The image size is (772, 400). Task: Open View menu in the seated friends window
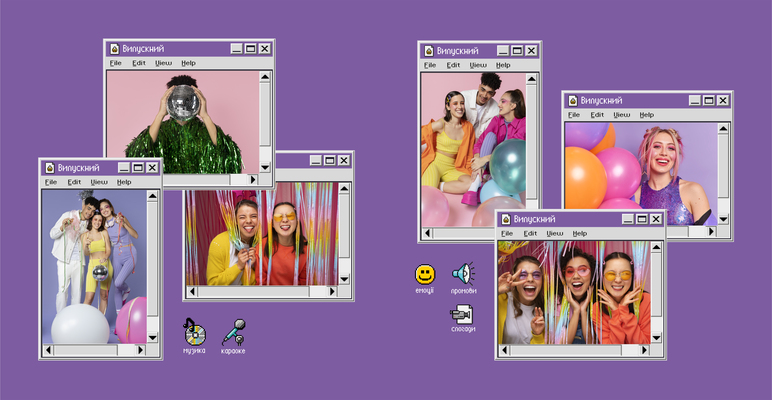479,65
